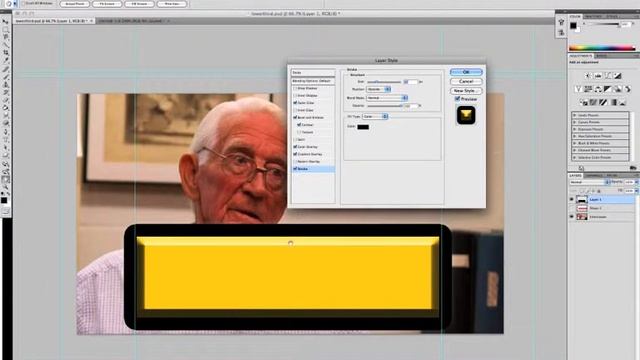The height and width of the screenshot is (360, 640).
Task: Open the layer blending mode dropdown
Action: pyautogui.click(x=589, y=182)
